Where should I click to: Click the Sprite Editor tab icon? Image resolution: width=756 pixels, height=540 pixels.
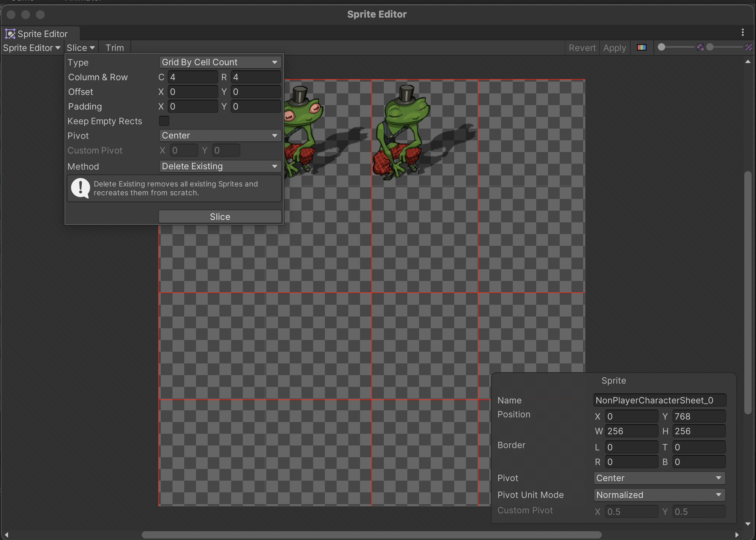pos(10,34)
